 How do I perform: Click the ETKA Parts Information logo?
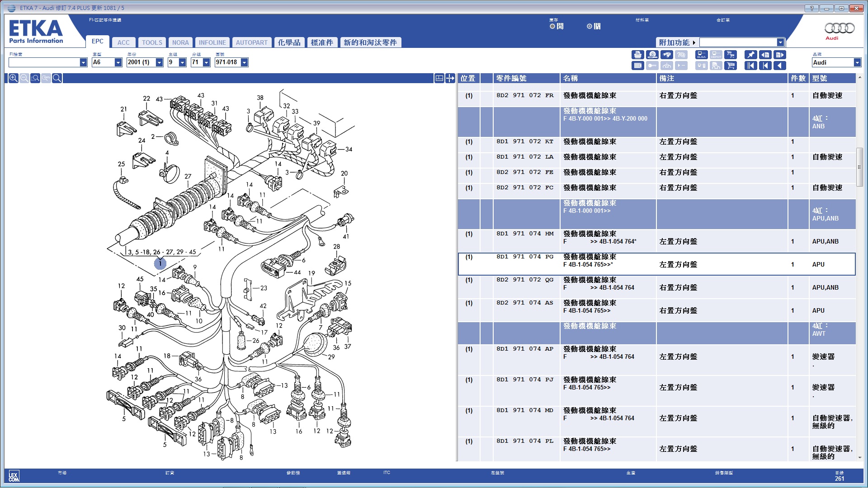(x=36, y=32)
